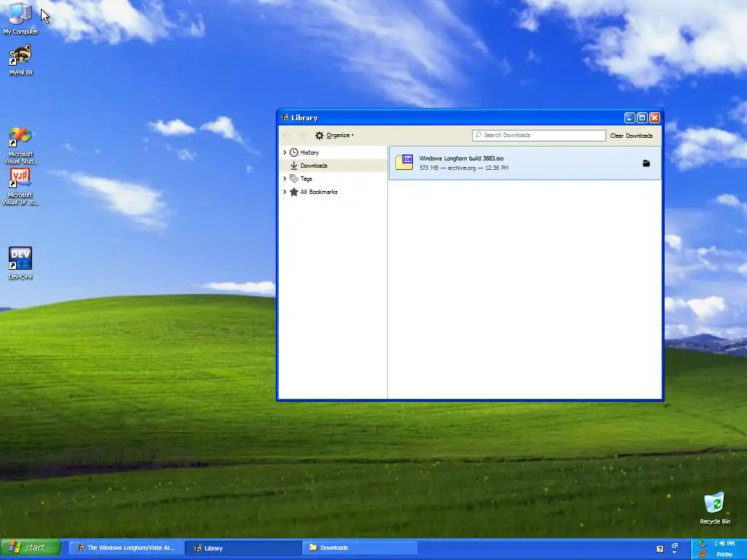
Task: Click the Downloads arrow icon in sidebar
Action: pos(294,166)
